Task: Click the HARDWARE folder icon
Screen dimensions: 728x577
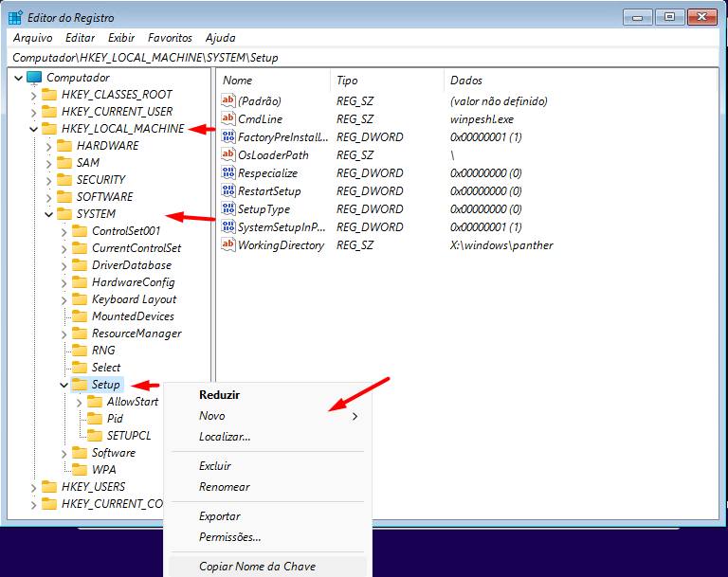Action: tap(64, 146)
